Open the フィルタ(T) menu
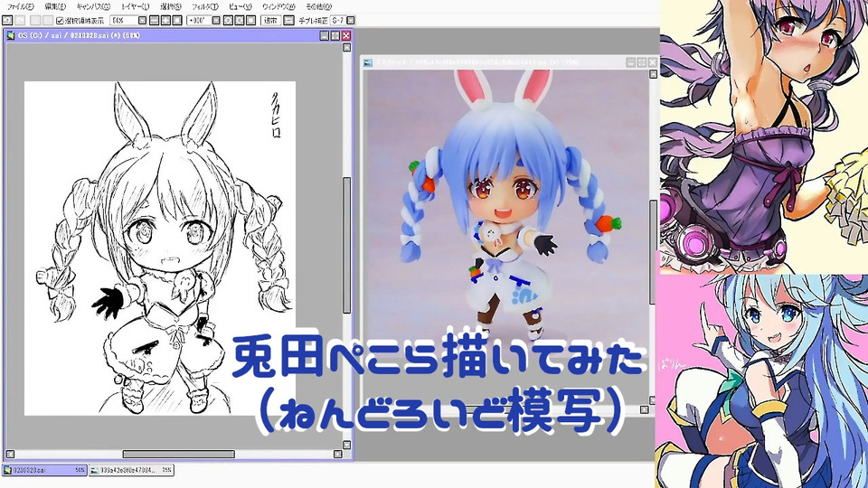The height and width of the screenshot is (488, 868). tap(205, 6)
